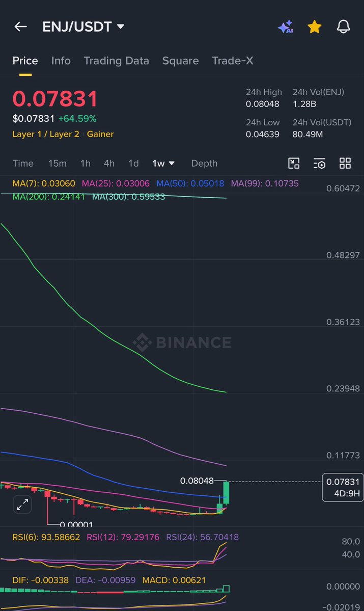Toggle the yellow favorite star
The image size is (364, 611).
tap(315, 26)
